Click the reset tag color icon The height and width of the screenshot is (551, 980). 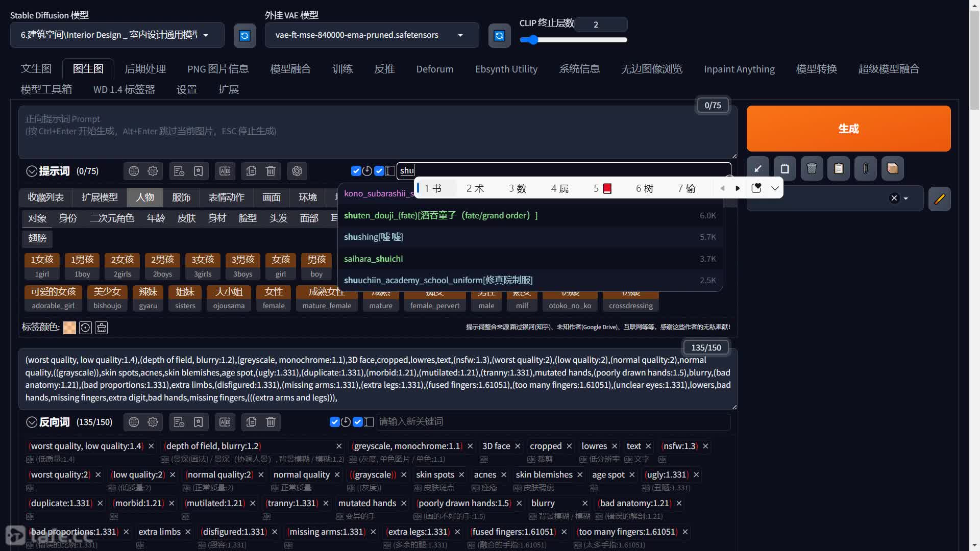click(85, 328)
